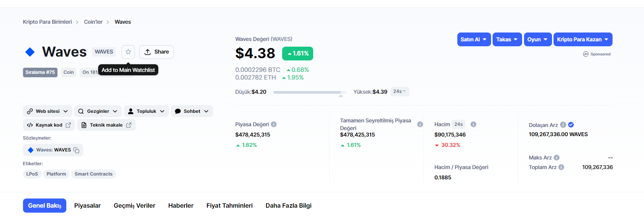644x218 pixels.
Task: Click the person icon in Topluluk
Action: point(131,111)
